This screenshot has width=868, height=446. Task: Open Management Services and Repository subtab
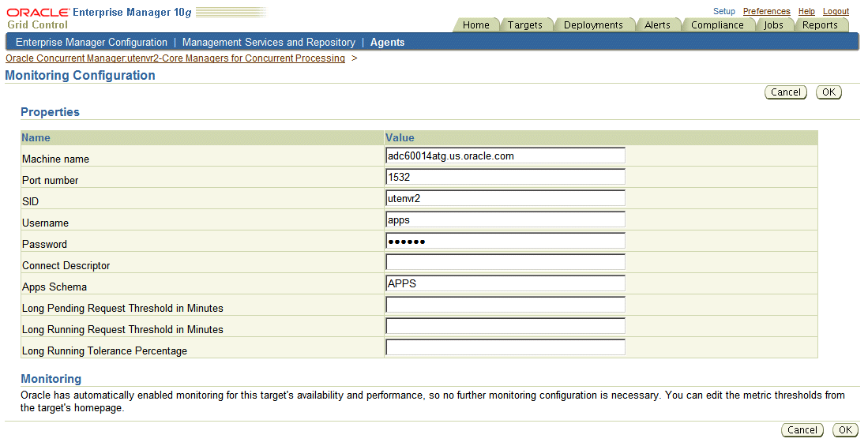tap(269, 42)
